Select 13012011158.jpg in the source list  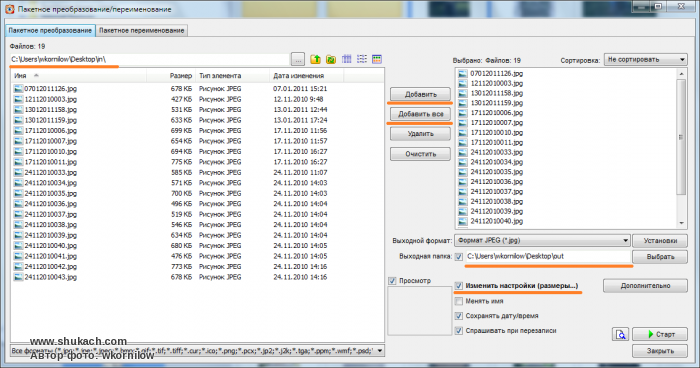click(50, 110)
